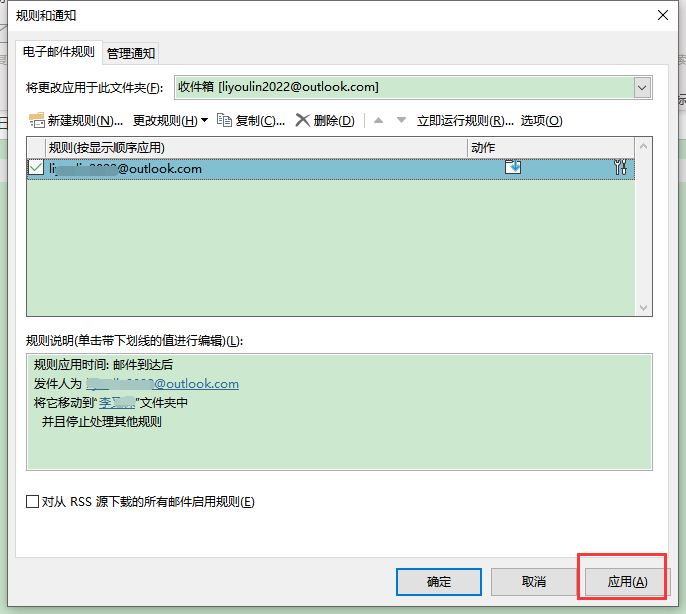
Task: Click the move-to-folder action icon in rule row
Action: pos(513,168)
